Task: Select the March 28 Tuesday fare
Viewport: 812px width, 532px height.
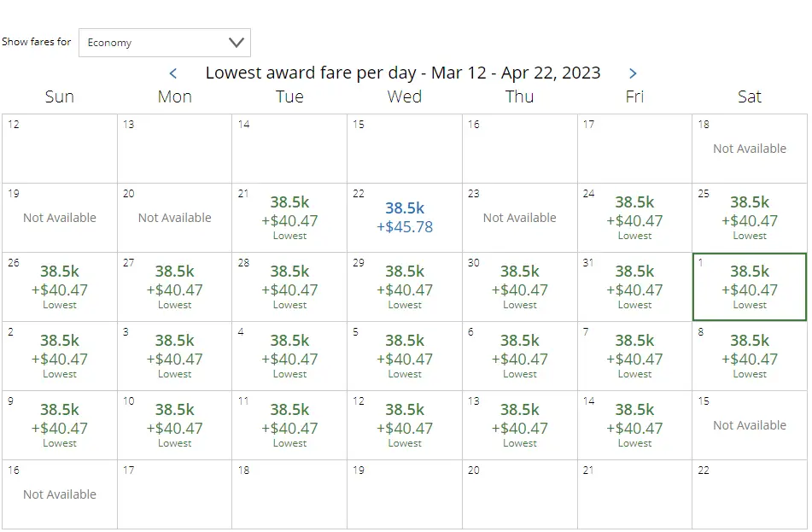Action: point(289,287)
